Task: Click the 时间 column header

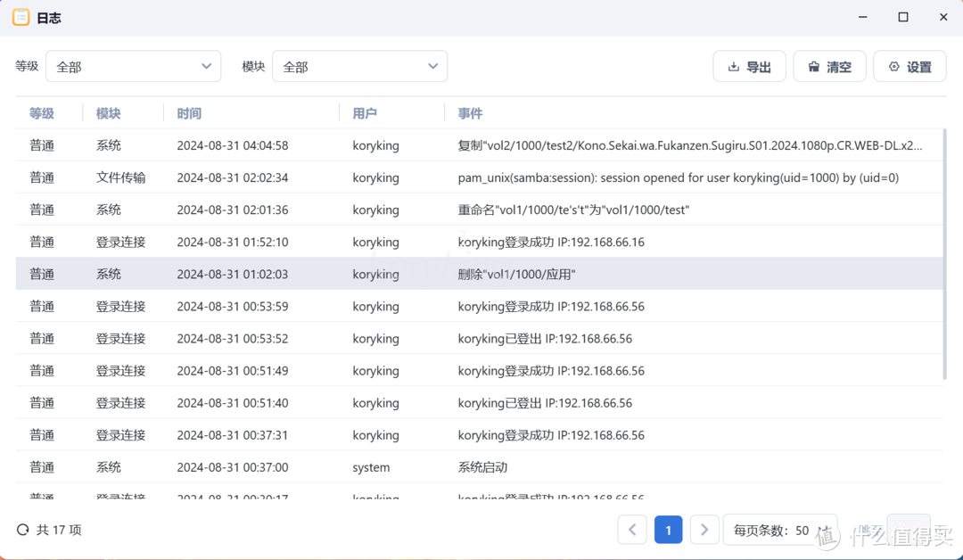Action: [188, 113]
